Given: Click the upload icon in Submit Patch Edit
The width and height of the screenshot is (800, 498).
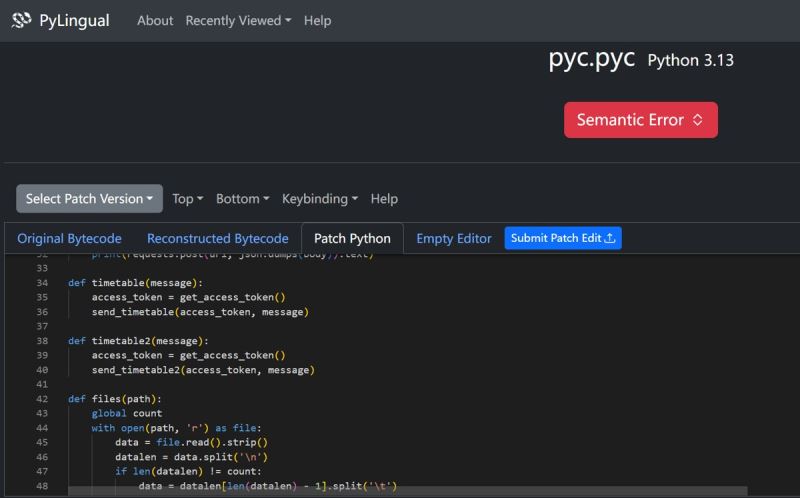Looking at the screenshot, I should [x=610, y=238].
